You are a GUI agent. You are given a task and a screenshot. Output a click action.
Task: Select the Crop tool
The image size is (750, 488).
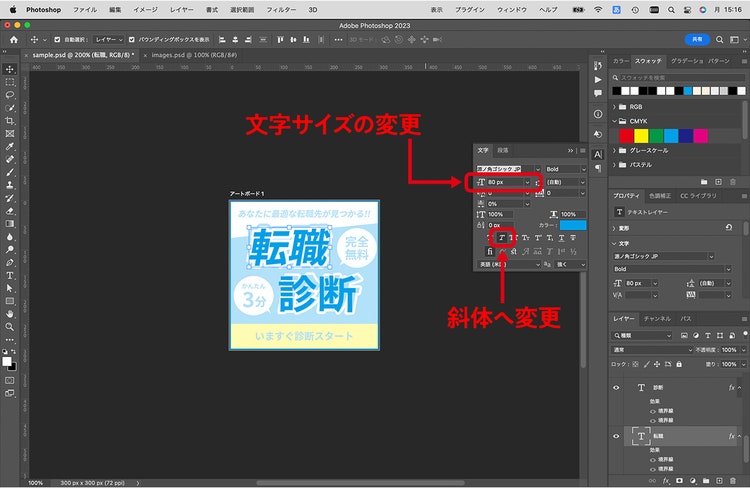[10, 121]
